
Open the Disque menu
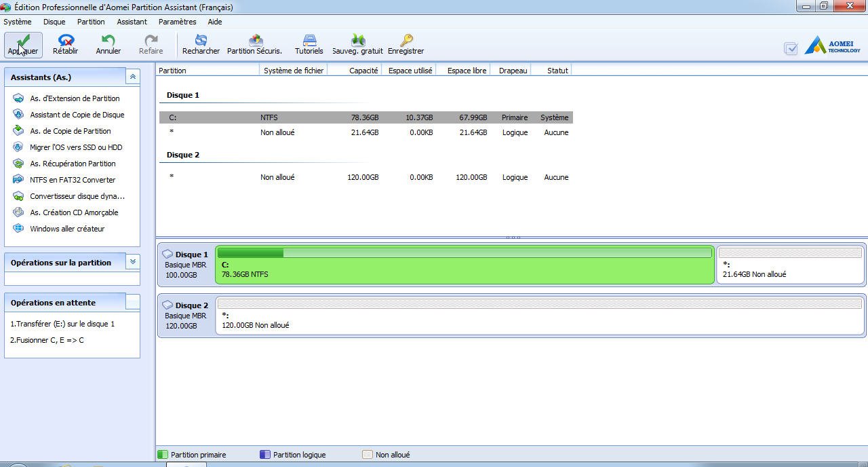[54, 22]
